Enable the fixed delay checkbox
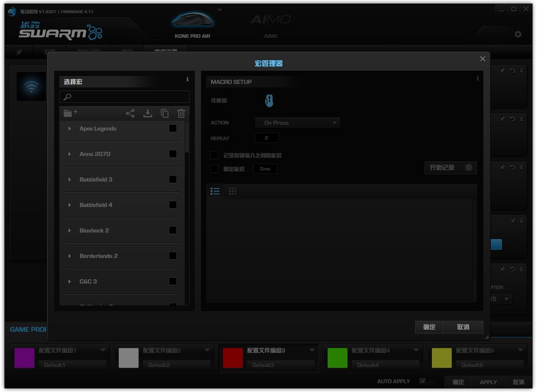Viewport: 537px width, 392px height. pyautogui.click(x=214, y=168)
